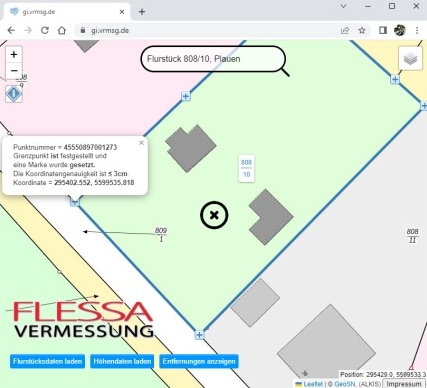Click Höhendaten laden button
Viewport: 427px width, 388px height.
[122, 361]
